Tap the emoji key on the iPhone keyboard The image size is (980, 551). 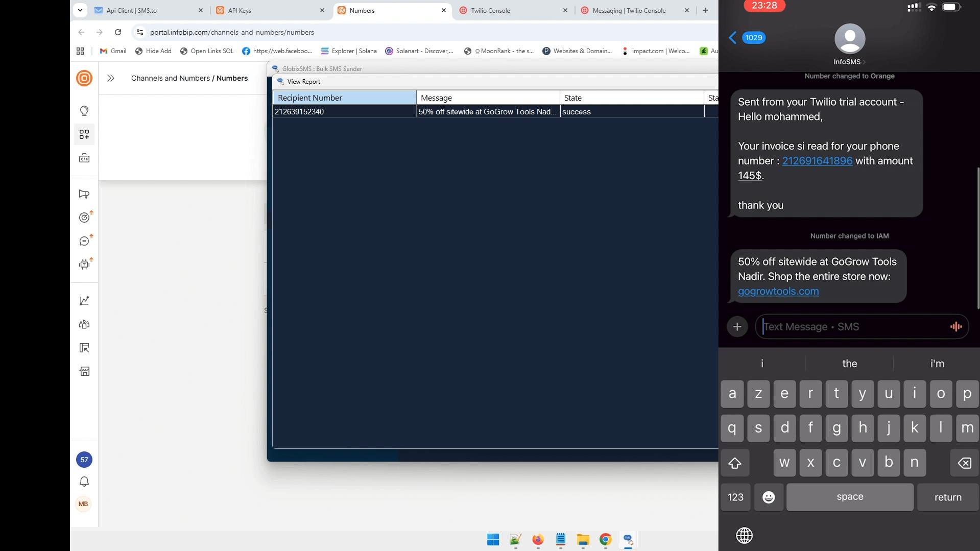(x=768, y=497)
